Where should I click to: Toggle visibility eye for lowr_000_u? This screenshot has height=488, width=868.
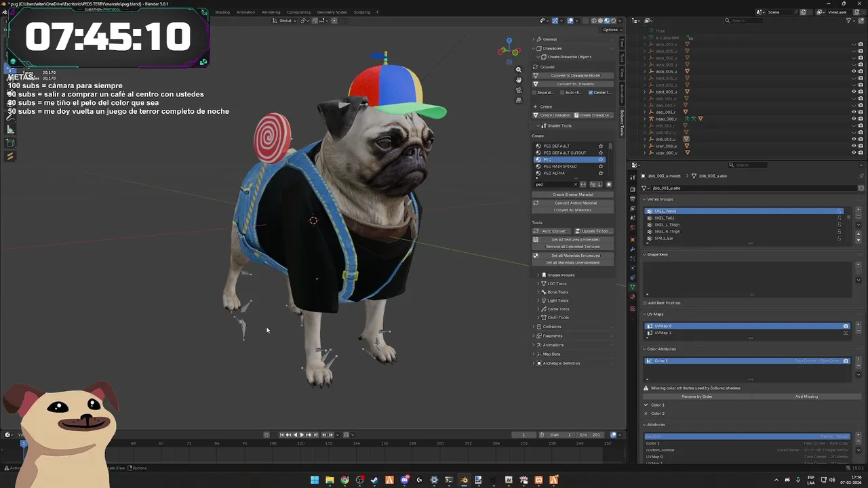853,146
